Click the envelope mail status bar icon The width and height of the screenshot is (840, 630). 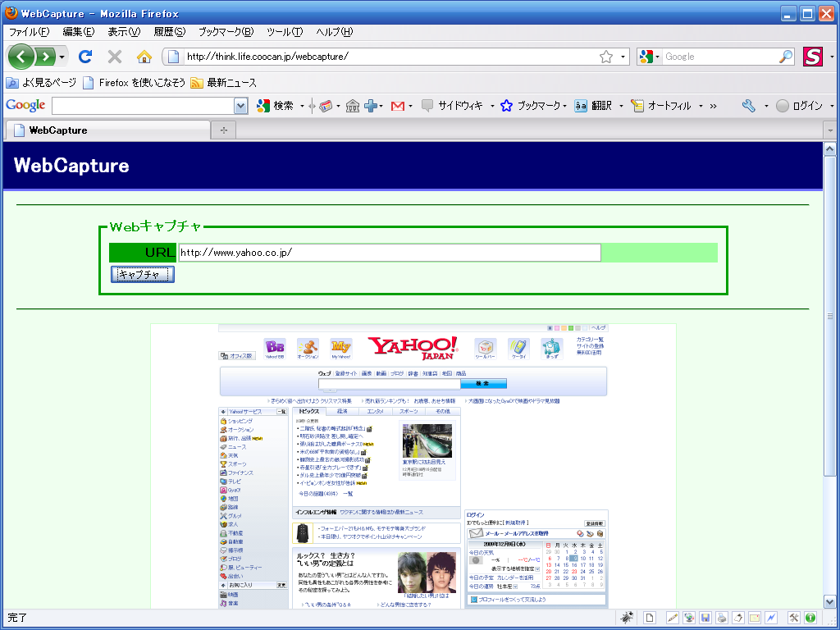[755, 618]
